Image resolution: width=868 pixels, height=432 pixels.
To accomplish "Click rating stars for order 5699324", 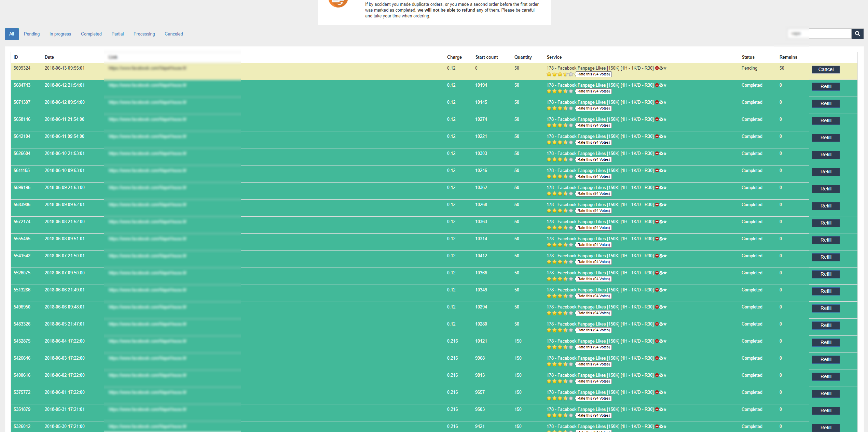I will (560, 74).
